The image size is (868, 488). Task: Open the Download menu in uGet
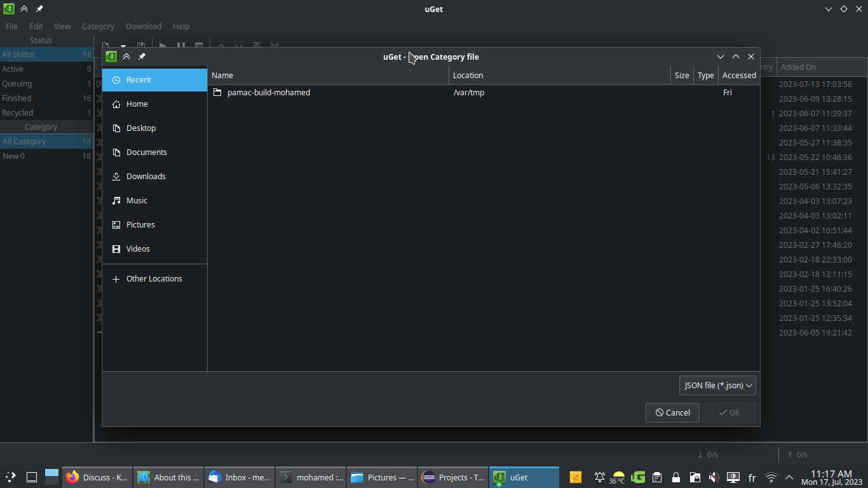(144, 27)
